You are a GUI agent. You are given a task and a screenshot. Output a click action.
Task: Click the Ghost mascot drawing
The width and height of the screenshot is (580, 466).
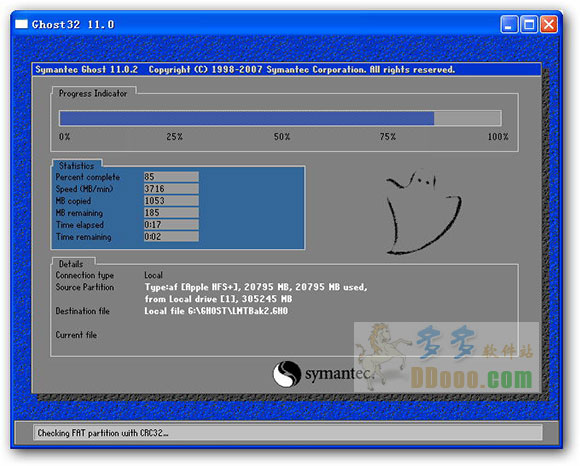[423, 212]
